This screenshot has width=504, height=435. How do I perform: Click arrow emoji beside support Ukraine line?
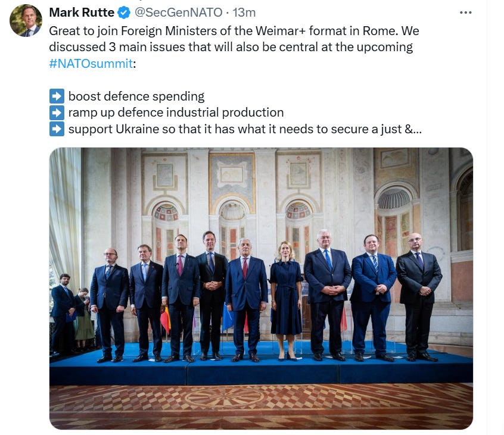(x=57, y=129)
